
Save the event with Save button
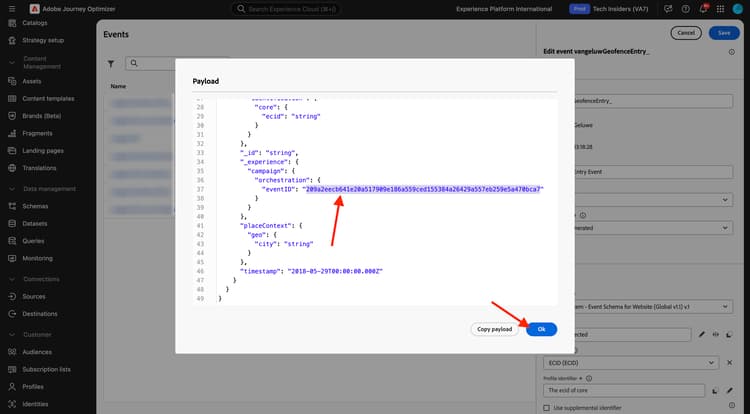pyautogui.click(x=724, y=33)
